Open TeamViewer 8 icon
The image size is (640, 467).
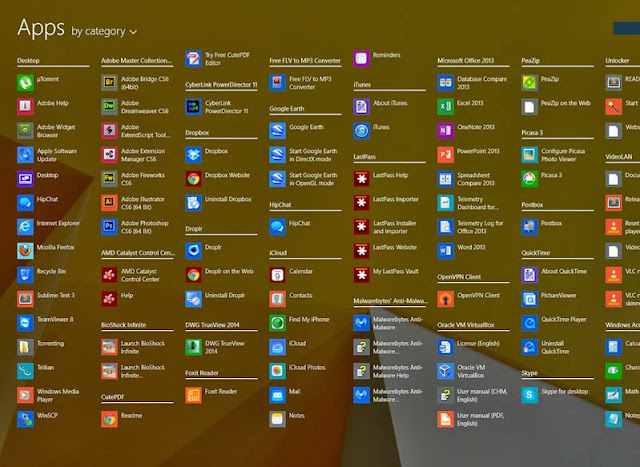pyautogui.click(x=25, y=323)
